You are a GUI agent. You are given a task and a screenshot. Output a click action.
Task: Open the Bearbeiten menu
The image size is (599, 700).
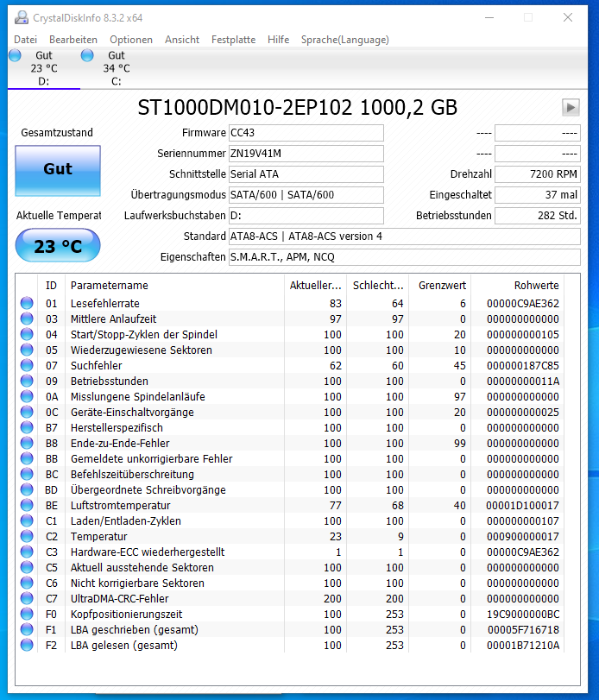click(x=73, y=40)
